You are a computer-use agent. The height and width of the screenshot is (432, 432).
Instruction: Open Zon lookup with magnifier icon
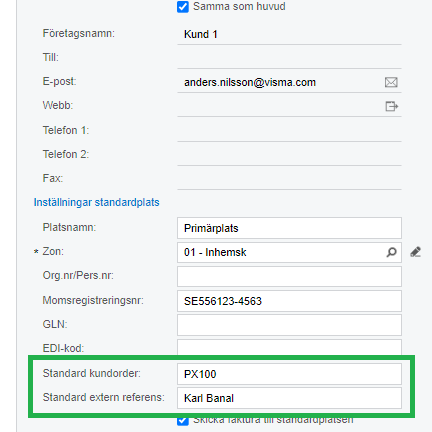(x=391, y=252)
